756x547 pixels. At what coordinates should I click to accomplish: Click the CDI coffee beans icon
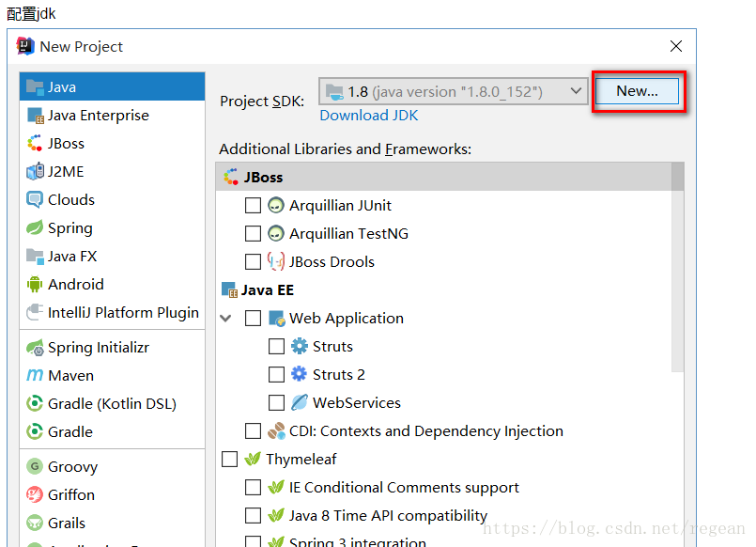(x=276, y=430)
